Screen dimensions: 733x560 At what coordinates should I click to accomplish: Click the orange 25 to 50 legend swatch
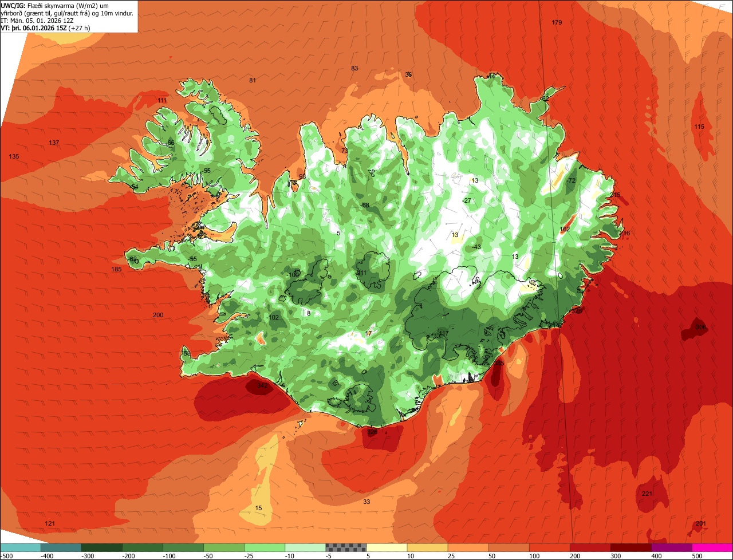468,547
